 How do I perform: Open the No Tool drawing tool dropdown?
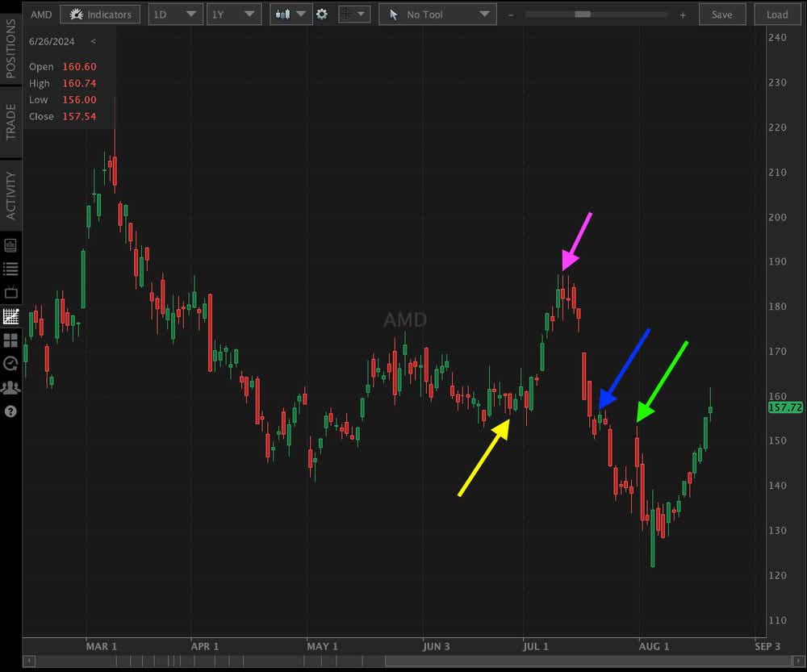[437, 15]
